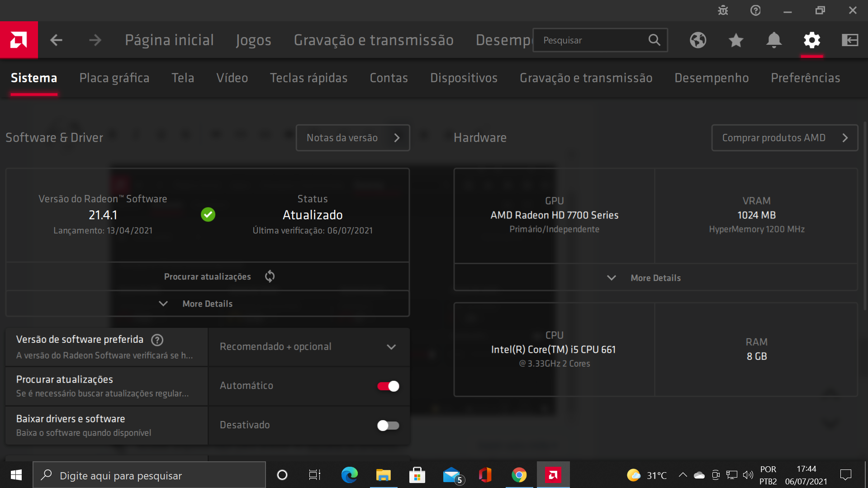Go to Página inicial in top navigation
The height and width of the screenshot is (488, 868).
pyautogui.click(x=169, y=40)
